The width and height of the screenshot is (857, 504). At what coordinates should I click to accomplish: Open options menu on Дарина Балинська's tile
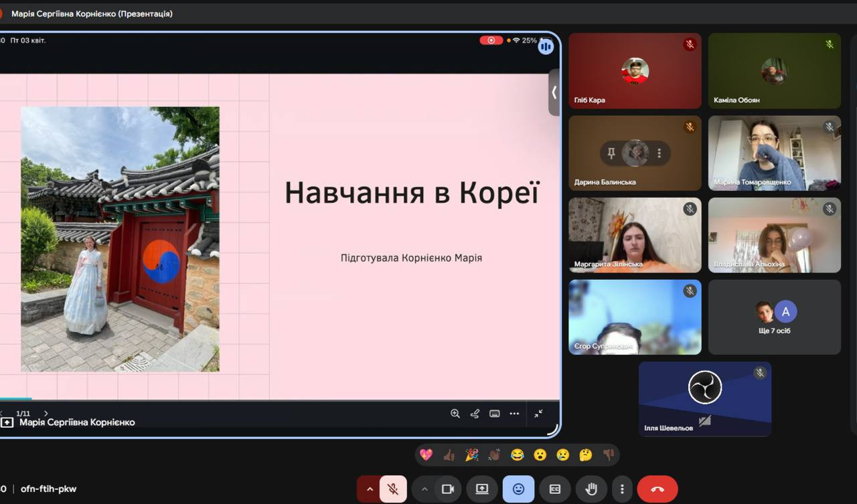click(x=659, y=153)
